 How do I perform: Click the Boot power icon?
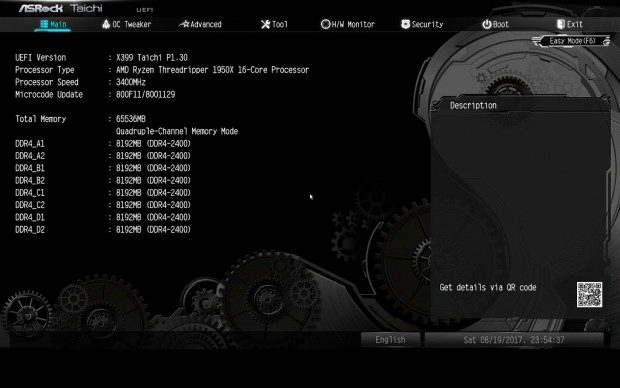point(487,24)
